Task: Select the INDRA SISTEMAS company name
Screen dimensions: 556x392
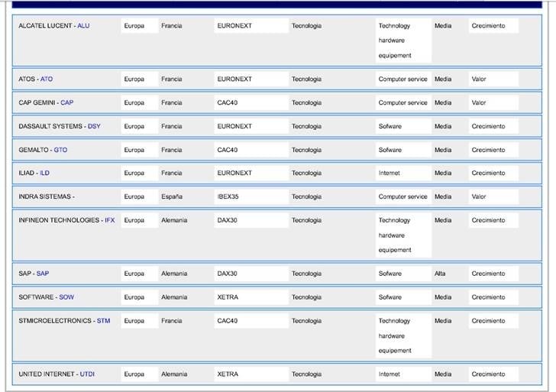Action: 44,196
